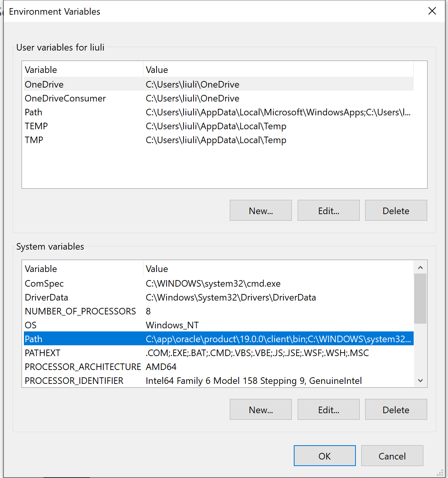Delete the selected user variable
The image size is (448, 478).
(x=396, y=211)
